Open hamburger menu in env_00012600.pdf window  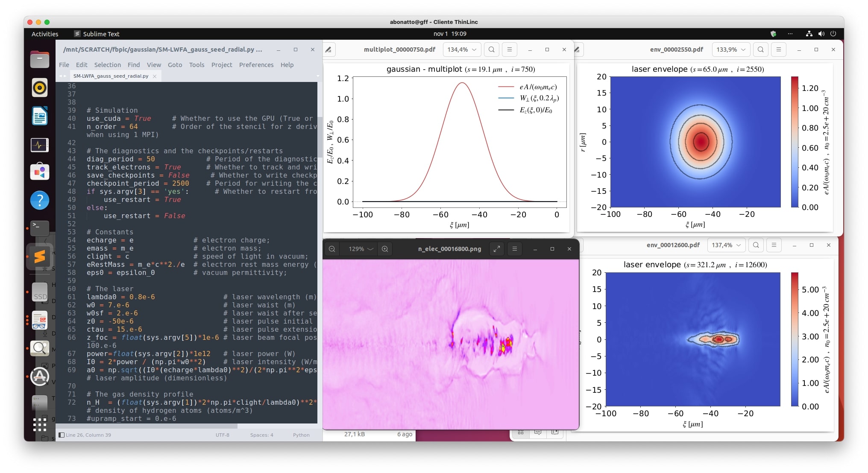pyautogui.click(x=774, y=245)
